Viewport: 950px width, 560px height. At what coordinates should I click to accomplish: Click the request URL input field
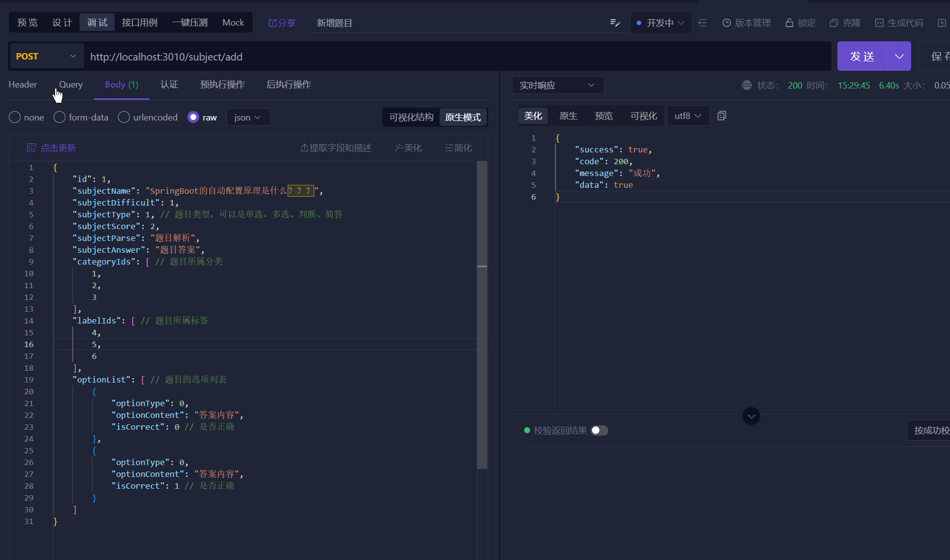click(457, 57)
